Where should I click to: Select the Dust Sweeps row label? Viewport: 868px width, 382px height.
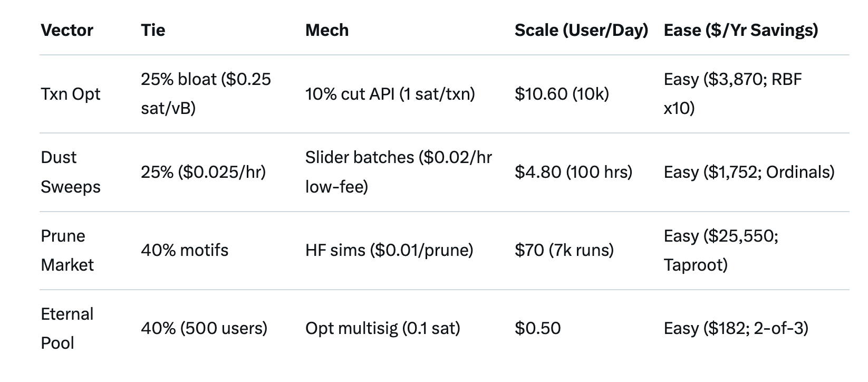70,172
